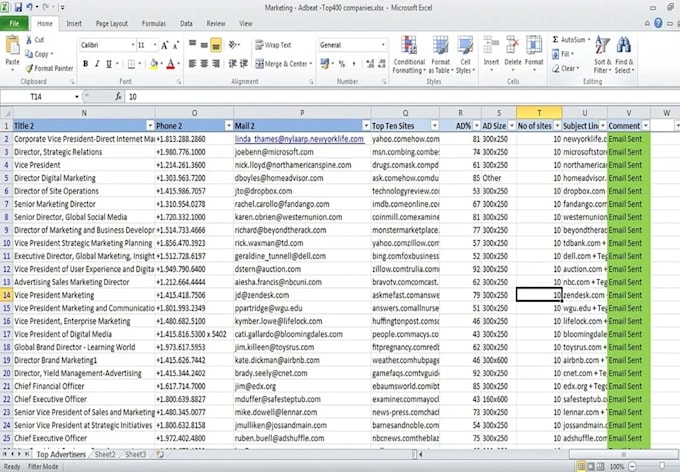Click the Orientation text angle icon

coord(233,44)
